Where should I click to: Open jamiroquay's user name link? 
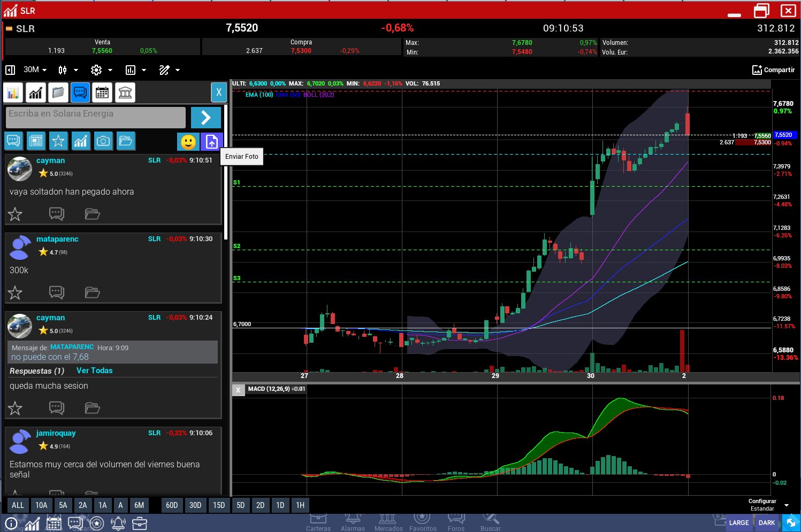(56, 433)
